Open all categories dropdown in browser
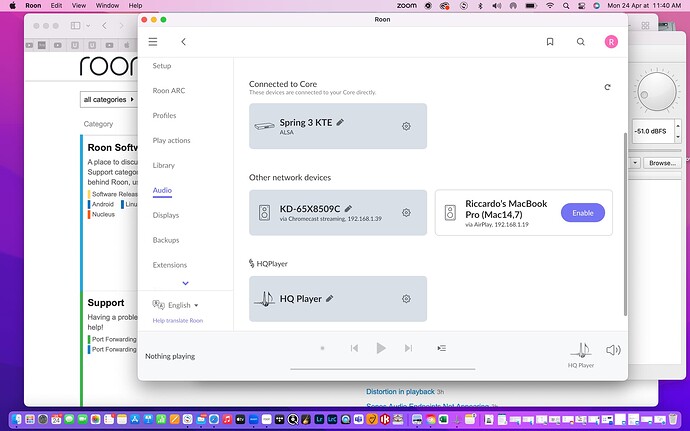Screen dimensions: 690x431 pyautogui.click(x=109, y=99)
